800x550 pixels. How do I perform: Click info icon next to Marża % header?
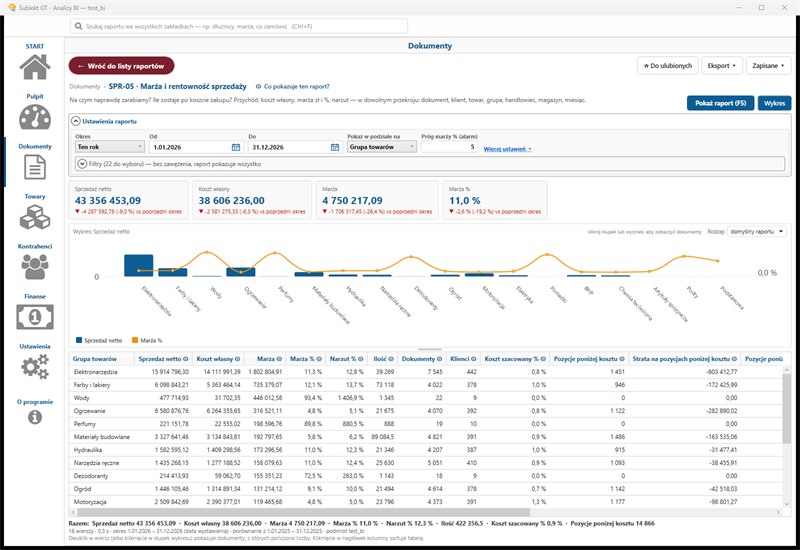(x=319, y=359)
